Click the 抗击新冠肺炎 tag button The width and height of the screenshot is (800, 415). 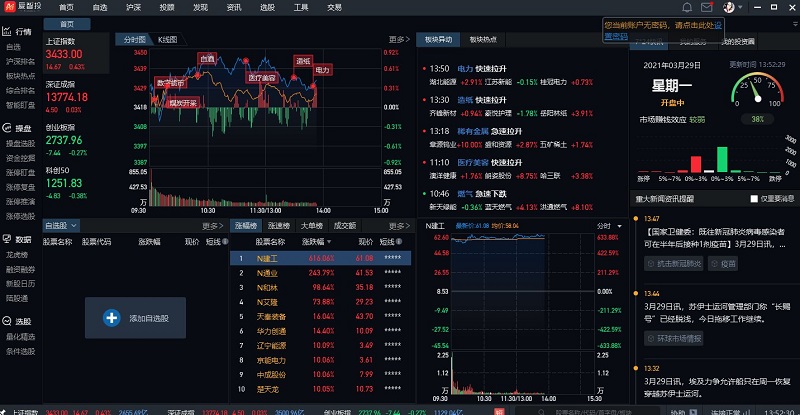click(x=674, y=264)
